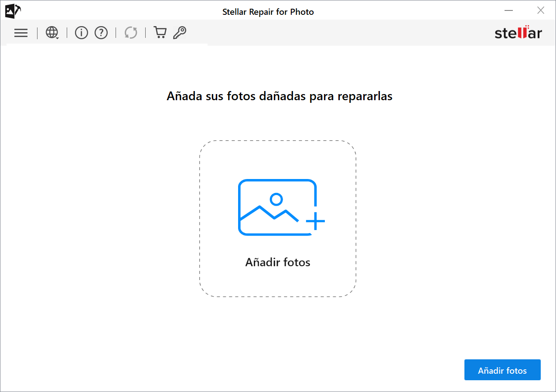Click the information (i) icon
This screenshot has width=556, height=392.
tap(82, 33)
